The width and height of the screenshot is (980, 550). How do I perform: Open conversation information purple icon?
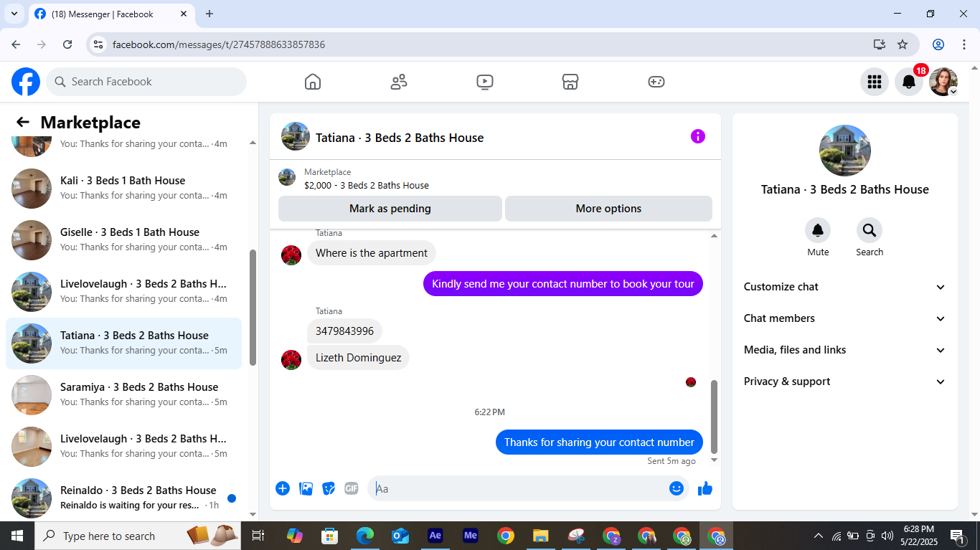(x=698, y=136)
